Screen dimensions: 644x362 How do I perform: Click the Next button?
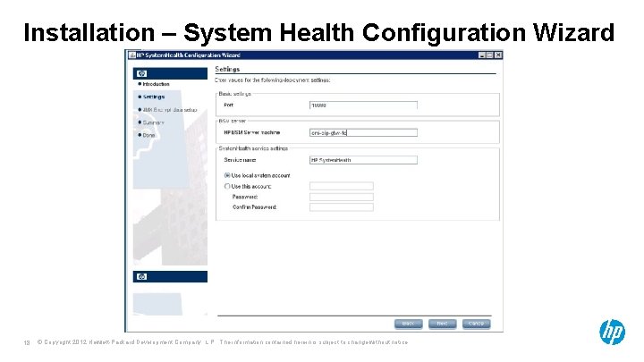442,324
